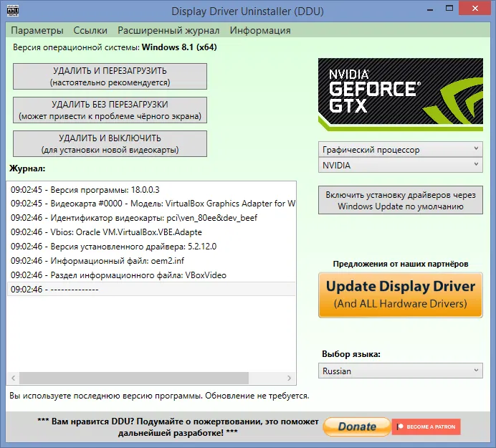This screenshot has height=448, width=496.
Task: Open the Ссылки menu
Action: (90, 30)
